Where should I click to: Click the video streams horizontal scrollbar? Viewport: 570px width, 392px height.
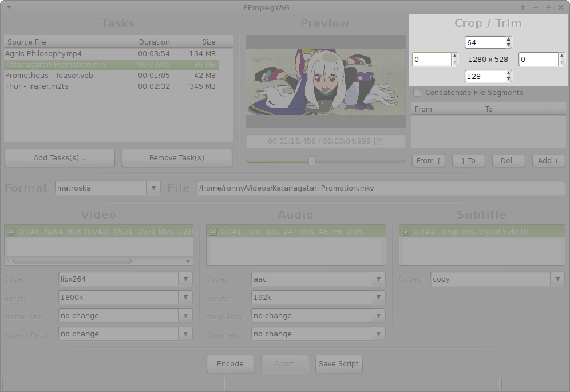pos(72,261)
